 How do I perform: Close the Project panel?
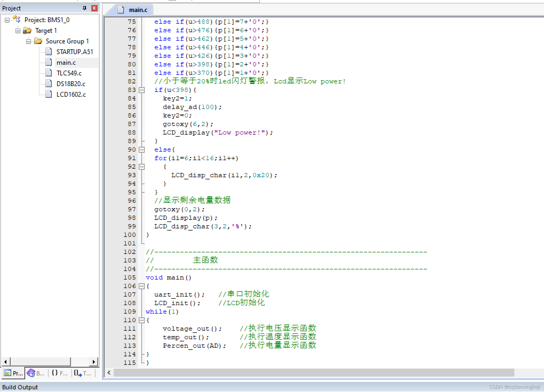pos(94,8)
